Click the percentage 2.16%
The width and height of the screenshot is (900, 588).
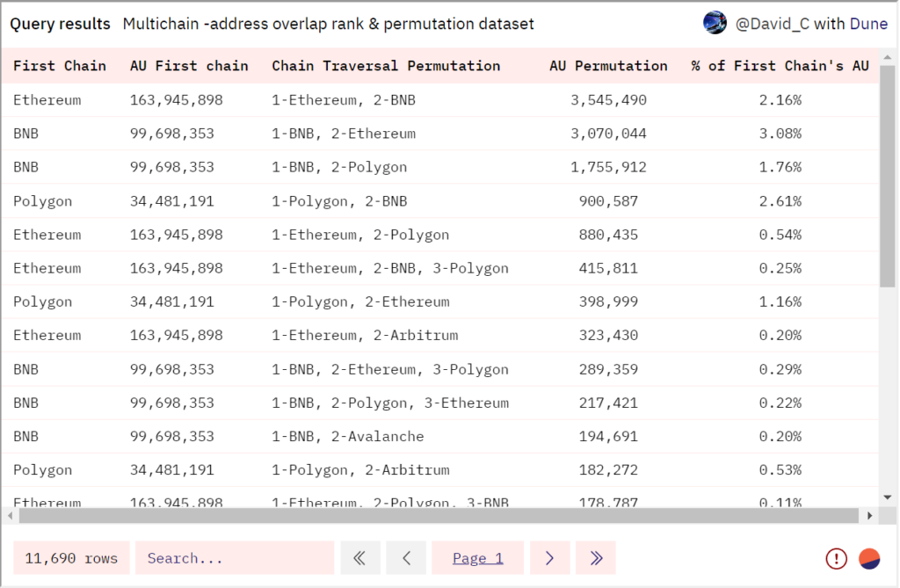[780, 100]
